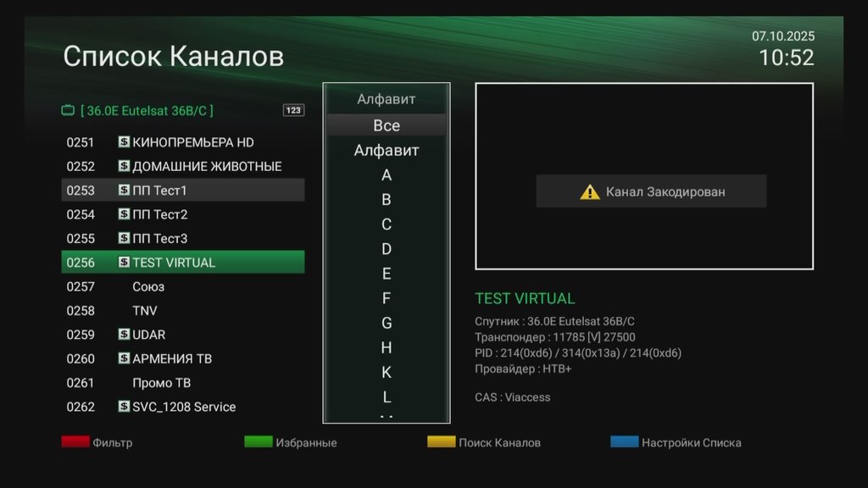Click the scrambled $ icon on КИНОПРЕМЬЕРА HD
The height and width of the screenshot is (488, 868).
pos(124,142)
